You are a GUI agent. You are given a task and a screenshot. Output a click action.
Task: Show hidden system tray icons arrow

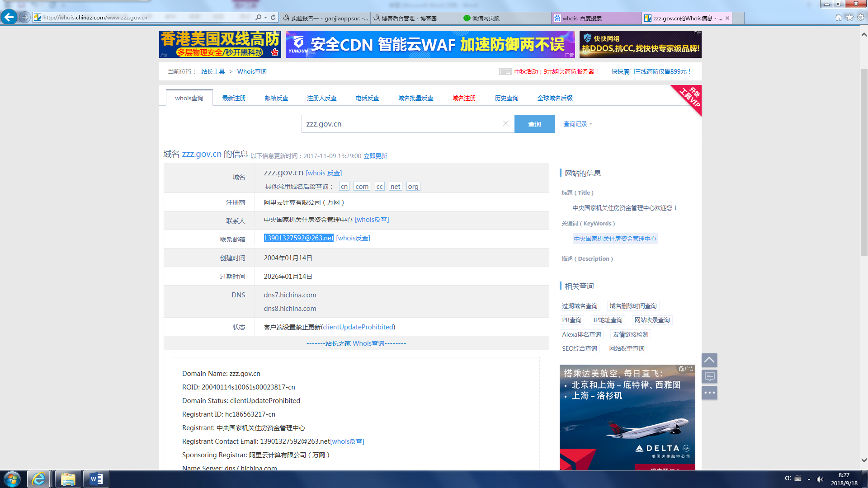coord(809,479)
